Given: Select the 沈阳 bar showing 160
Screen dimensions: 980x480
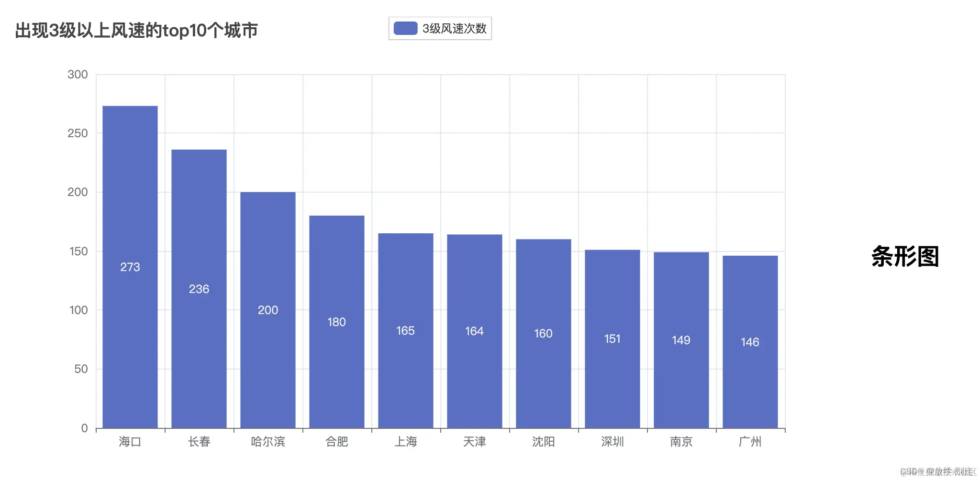Looking at the screenshot, I should pos(543,332).
